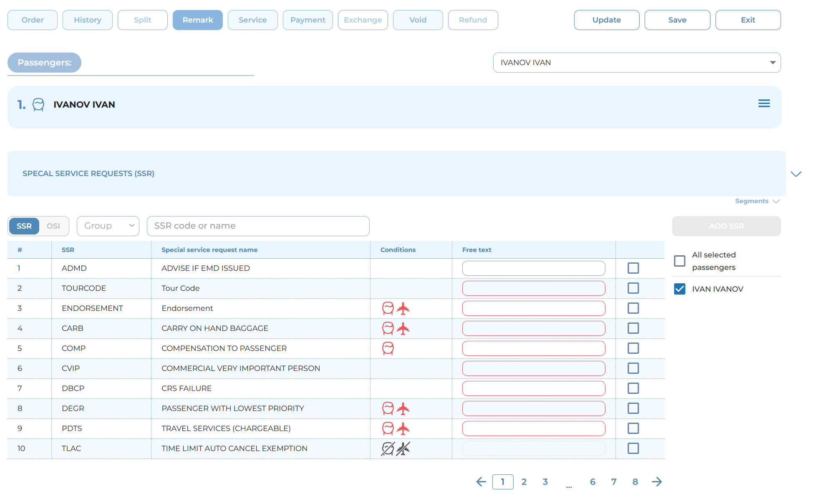Click the airplane condition icon in the PDTS row
This screenshot has width=814, height=504.
pyautogui.click(x=403, y=428)
